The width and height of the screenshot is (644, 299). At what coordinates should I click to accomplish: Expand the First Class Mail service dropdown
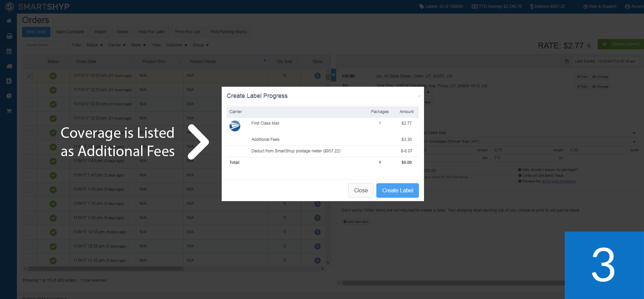point(634,133)
